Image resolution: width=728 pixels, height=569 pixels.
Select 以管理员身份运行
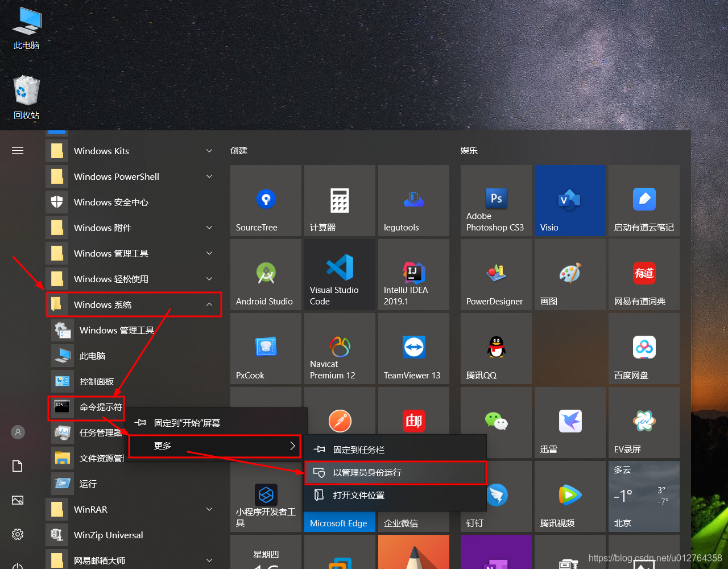pyautogui.click(x=395, y=472)
